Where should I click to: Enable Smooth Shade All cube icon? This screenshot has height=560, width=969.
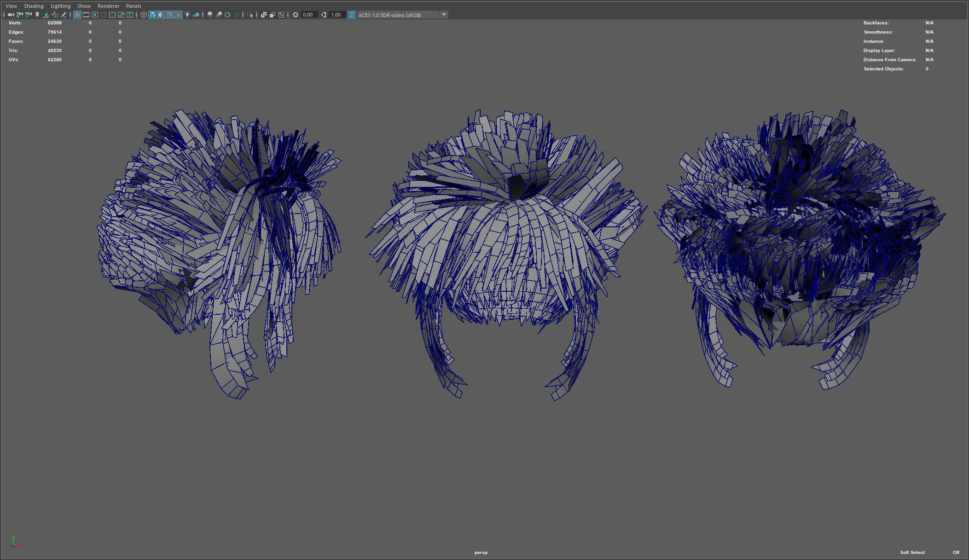click(152, 15)
